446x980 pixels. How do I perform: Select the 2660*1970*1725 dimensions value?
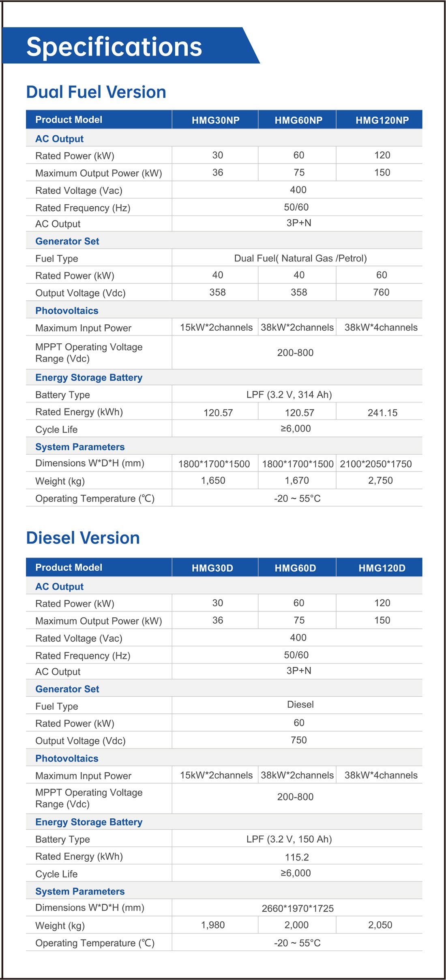(298, 908)
